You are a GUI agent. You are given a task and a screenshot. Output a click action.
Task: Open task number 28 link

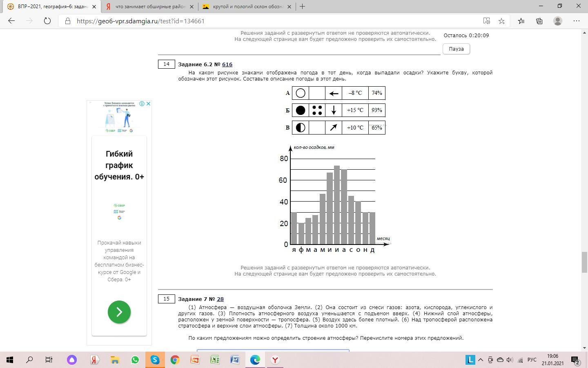point(220,299)
